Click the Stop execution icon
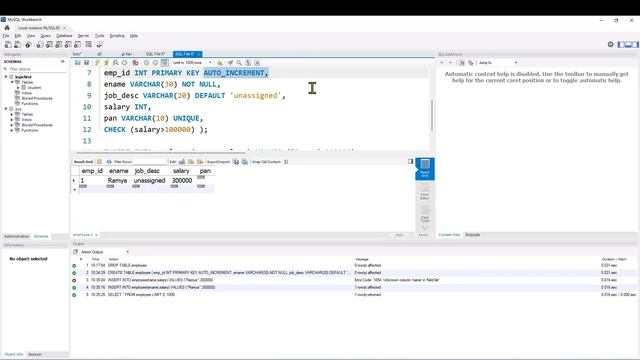This screenshot has height=360, width=640. coord(125,62)
